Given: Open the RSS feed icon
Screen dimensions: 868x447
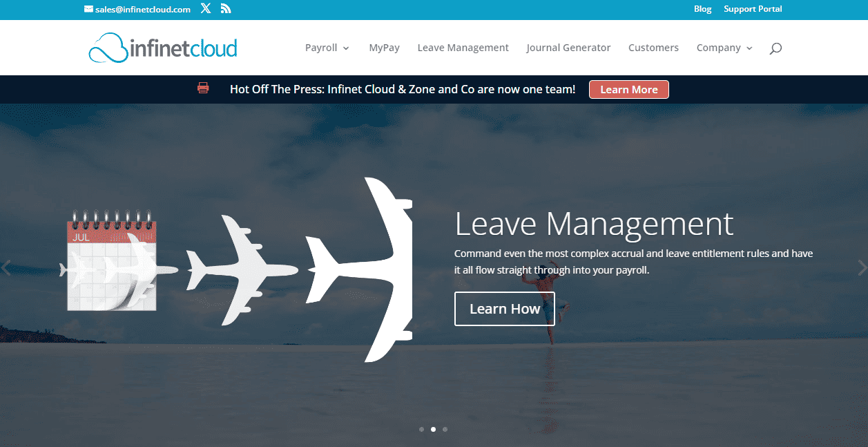Looking at the screenshot, I should 226,9.
